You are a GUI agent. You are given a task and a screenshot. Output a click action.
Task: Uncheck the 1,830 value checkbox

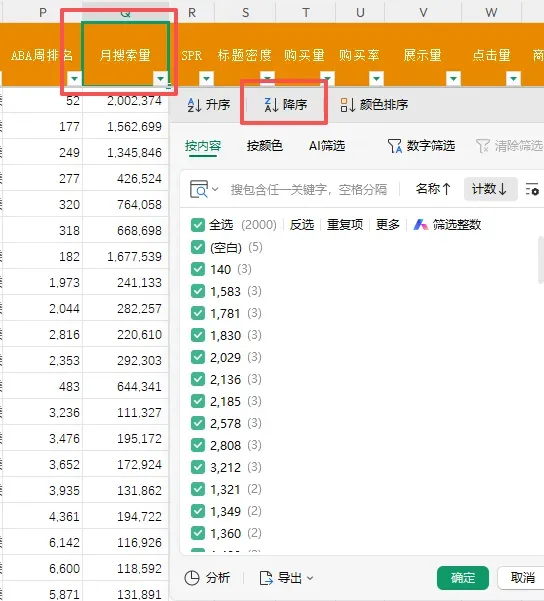198,335
